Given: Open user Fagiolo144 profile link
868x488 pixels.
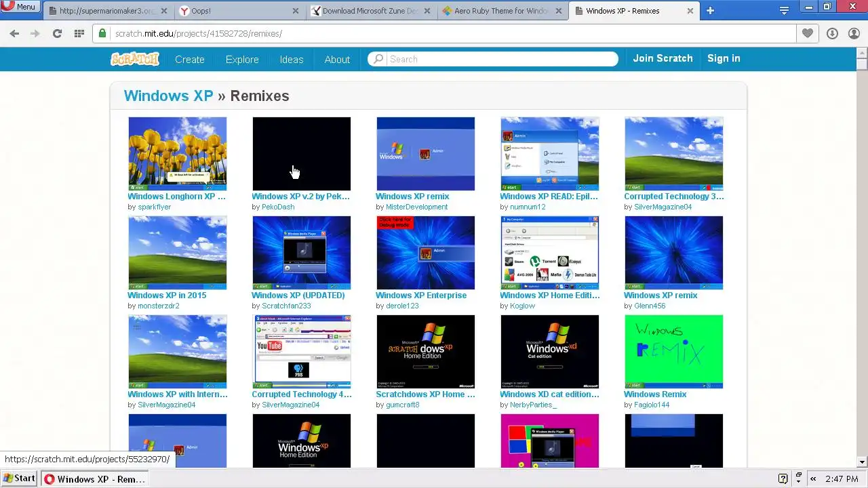Looking at the screenshot, I should point(652,405).
